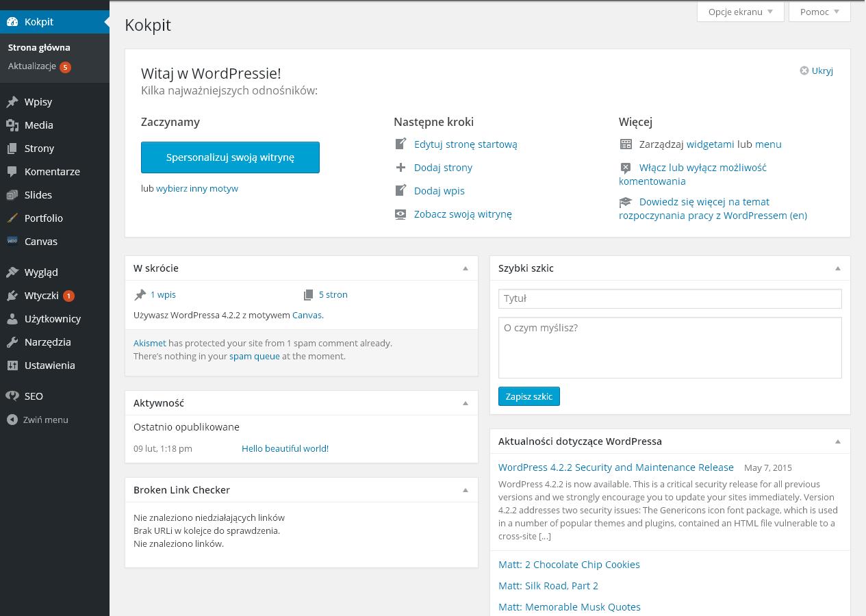Viewport: 866px width, 616px height.
Task: Collapse Aktualności dotyczące WordPressa widget
Action: (838, 441)
